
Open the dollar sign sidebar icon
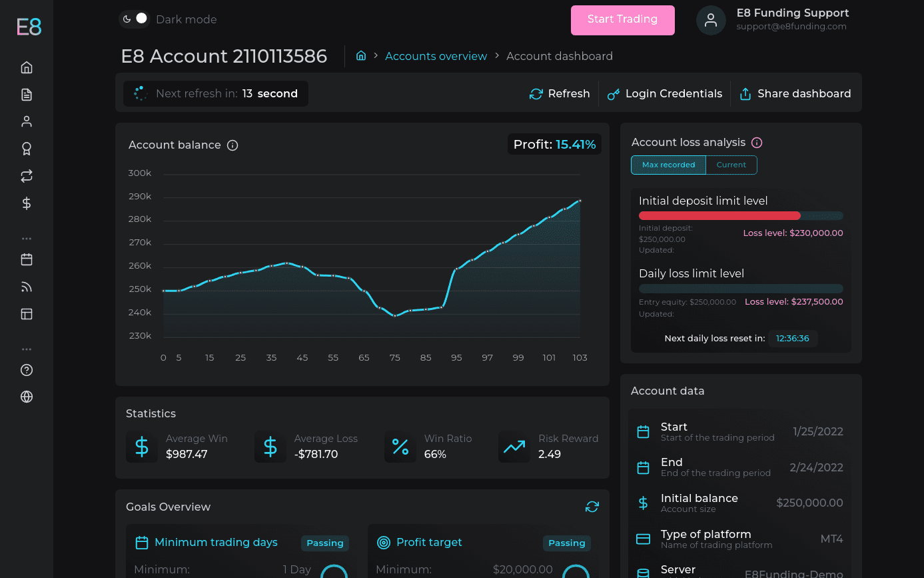[x=27, y=203]
